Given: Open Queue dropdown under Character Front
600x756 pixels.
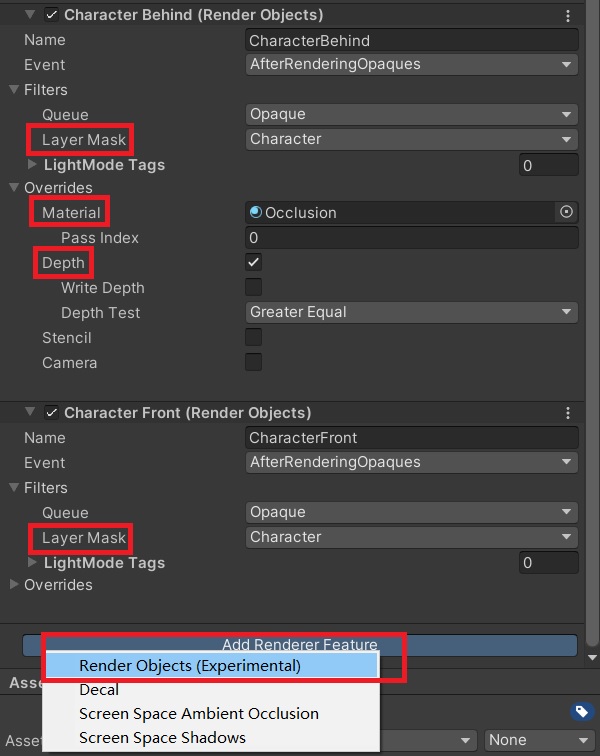Looking at the screenshot, I should click(x=411, y=512).
